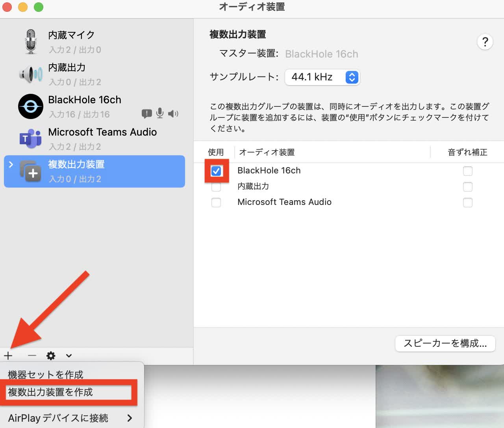Select the 内蔵マイク microphone icon
504x428 pixels.
pos(31,42)
